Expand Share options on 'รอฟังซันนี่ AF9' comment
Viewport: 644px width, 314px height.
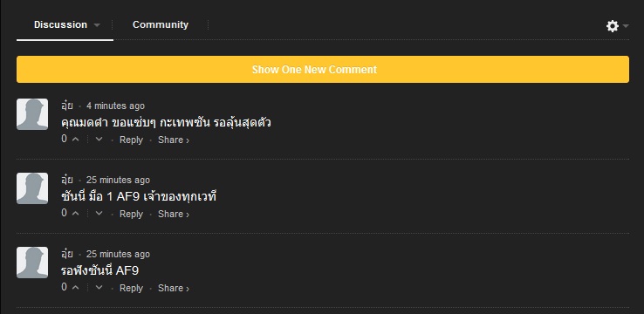pyautogui.click(x=174, y=288)
